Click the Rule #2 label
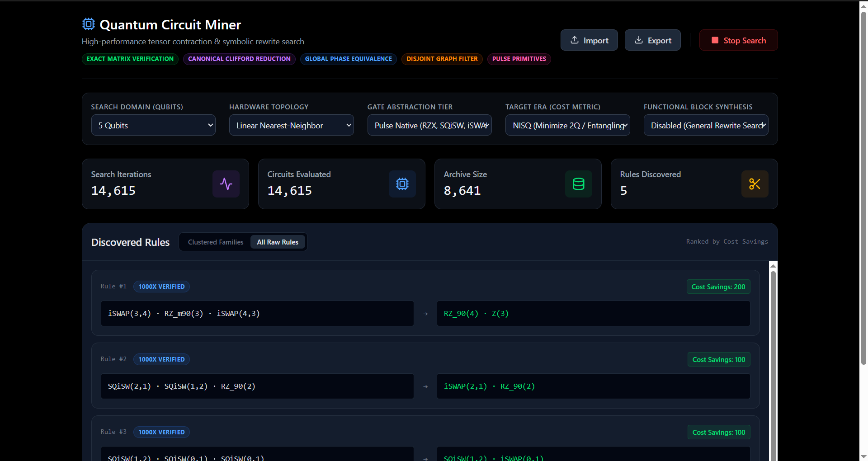868x461 pixels. pos(113,359)
